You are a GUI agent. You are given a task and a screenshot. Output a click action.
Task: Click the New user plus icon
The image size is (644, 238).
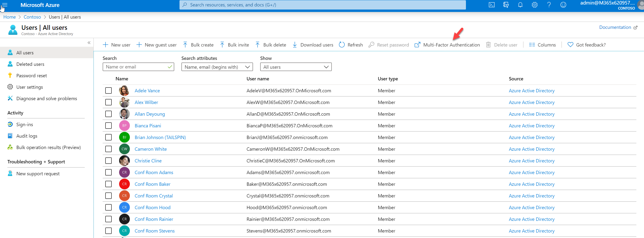[x=106, y=45]
